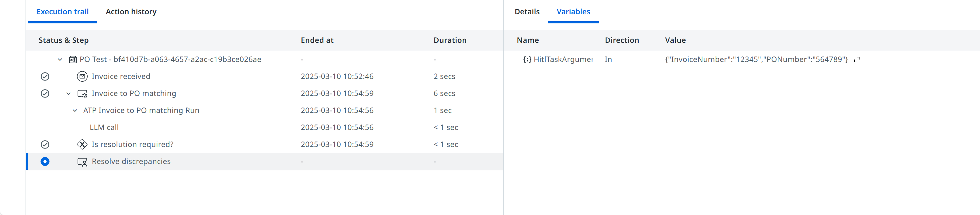Collapse the PO Test root instance row
980x215 pixels.
pyautogui.click(x=60, y=60)
